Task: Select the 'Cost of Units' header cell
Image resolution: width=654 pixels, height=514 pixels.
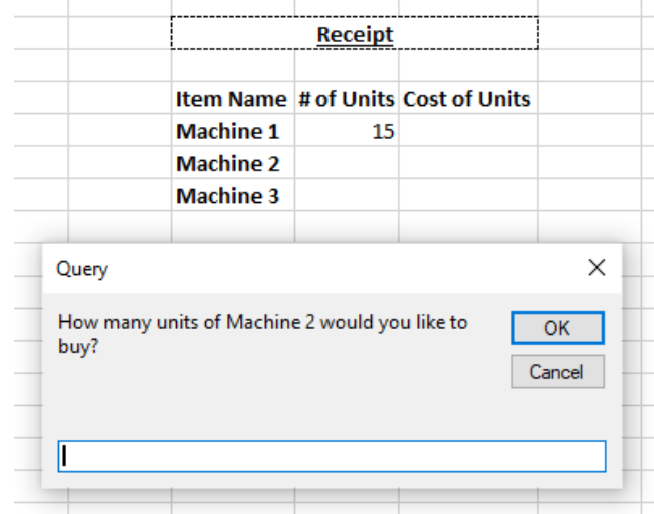Action: click(x=468, y=98)
